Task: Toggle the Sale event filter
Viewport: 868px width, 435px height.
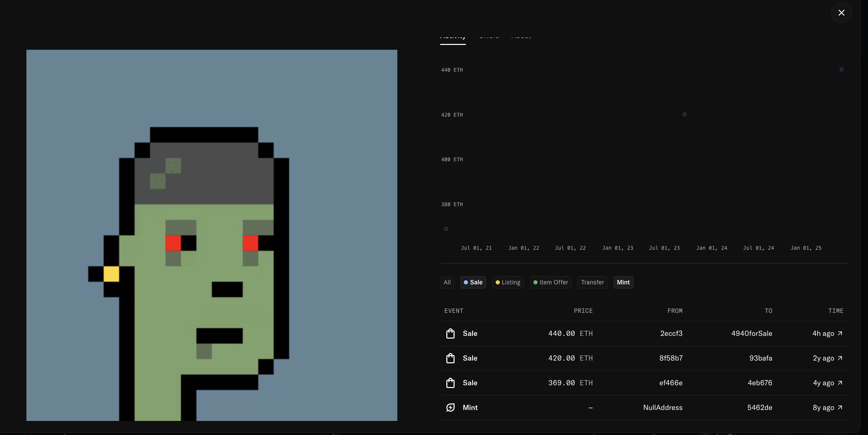Action: pos(473,282)
